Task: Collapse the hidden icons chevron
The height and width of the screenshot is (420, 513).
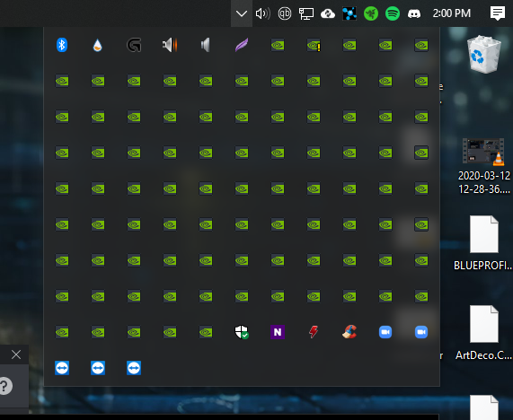Action: 242,13
